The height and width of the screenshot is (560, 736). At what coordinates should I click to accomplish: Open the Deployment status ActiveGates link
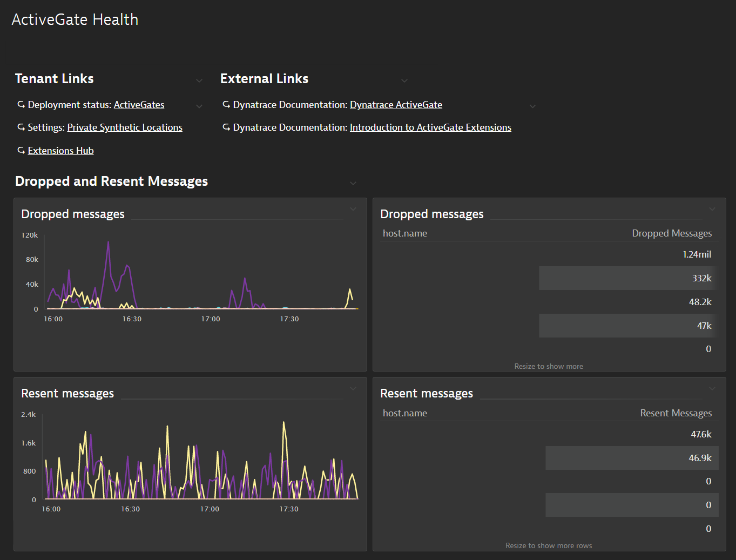pyautogui.click(x=139, y=105)
